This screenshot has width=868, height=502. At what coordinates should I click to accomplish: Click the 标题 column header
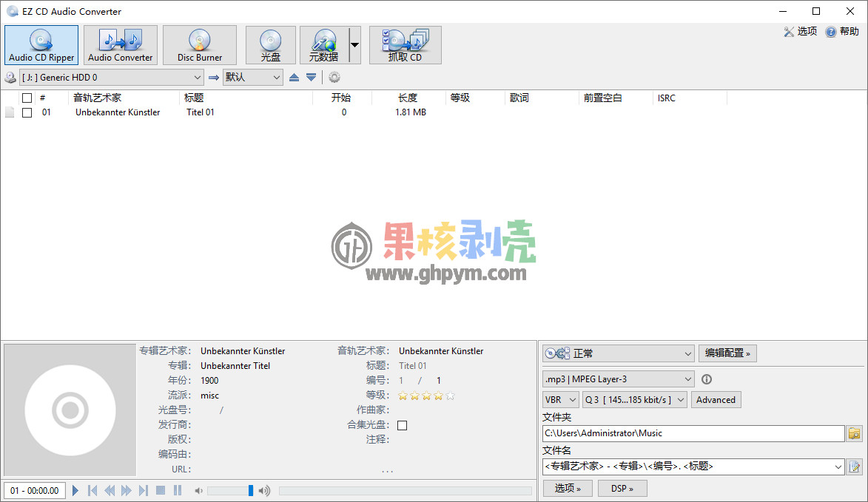click(194, 98)
